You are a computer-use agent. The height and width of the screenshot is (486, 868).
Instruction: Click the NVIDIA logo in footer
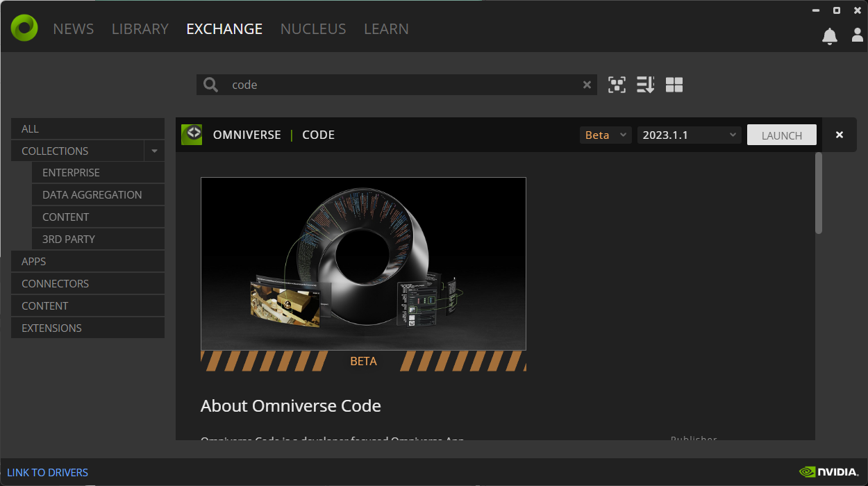(828, 472)
